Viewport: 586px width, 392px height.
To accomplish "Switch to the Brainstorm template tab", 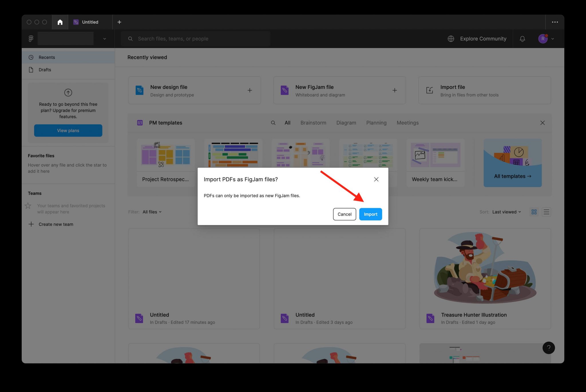I will (313, 123).
